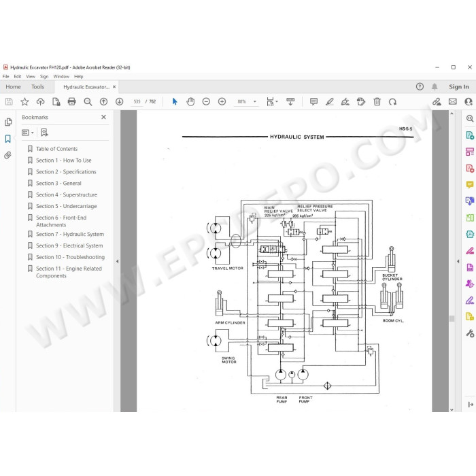Open the Window menu

tap(61, 76)
